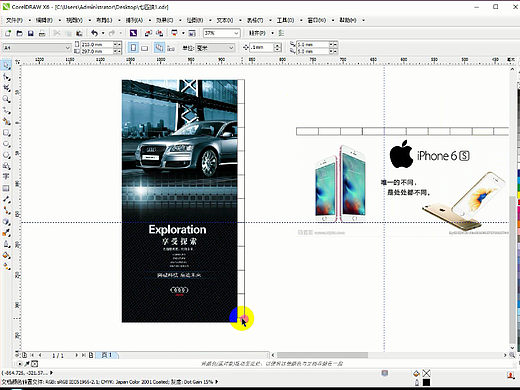Open the Options icon beside Snap To
The image size is (520, 390).
point(281,33)
